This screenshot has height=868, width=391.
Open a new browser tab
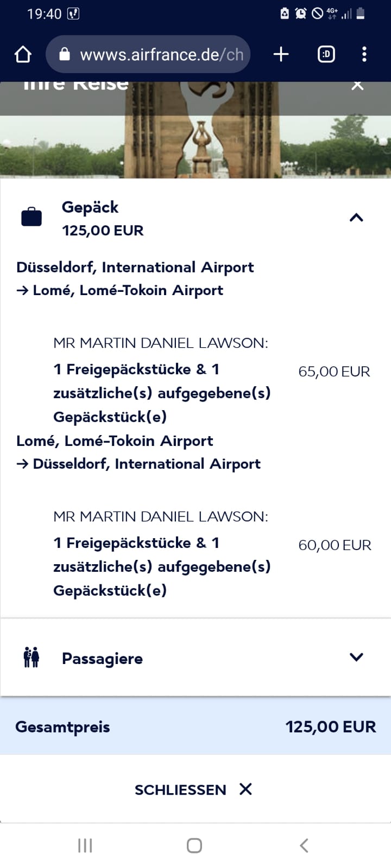(x=281, y=54)
